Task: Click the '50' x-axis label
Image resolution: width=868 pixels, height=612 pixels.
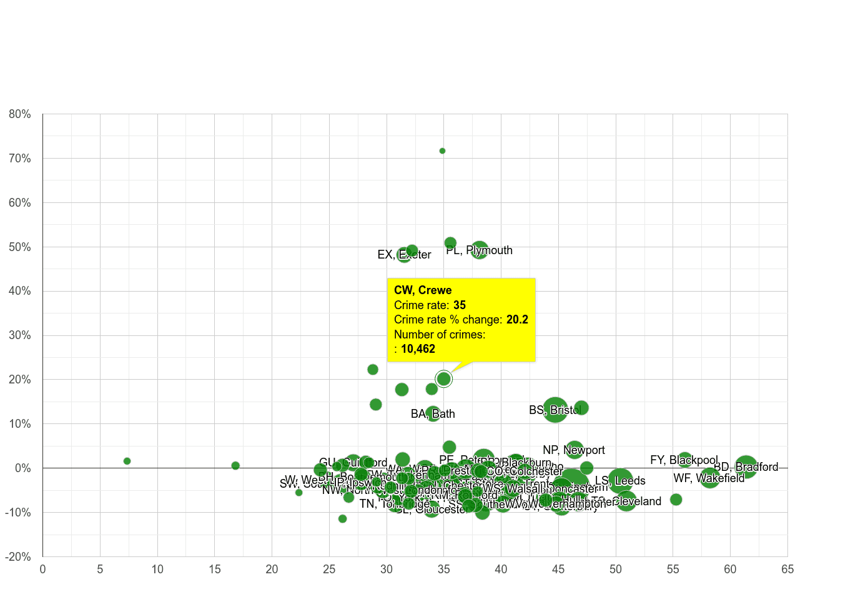Action: click(x=616, y=570)
